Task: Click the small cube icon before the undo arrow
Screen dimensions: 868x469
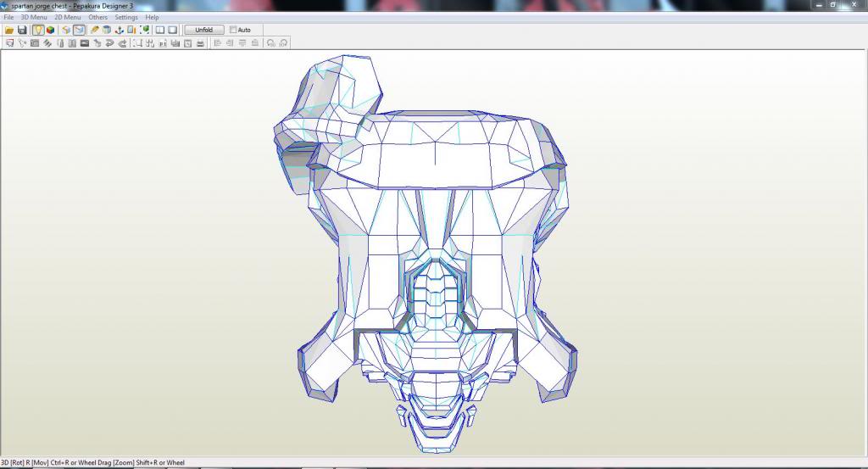Action: tap(97, 43)
